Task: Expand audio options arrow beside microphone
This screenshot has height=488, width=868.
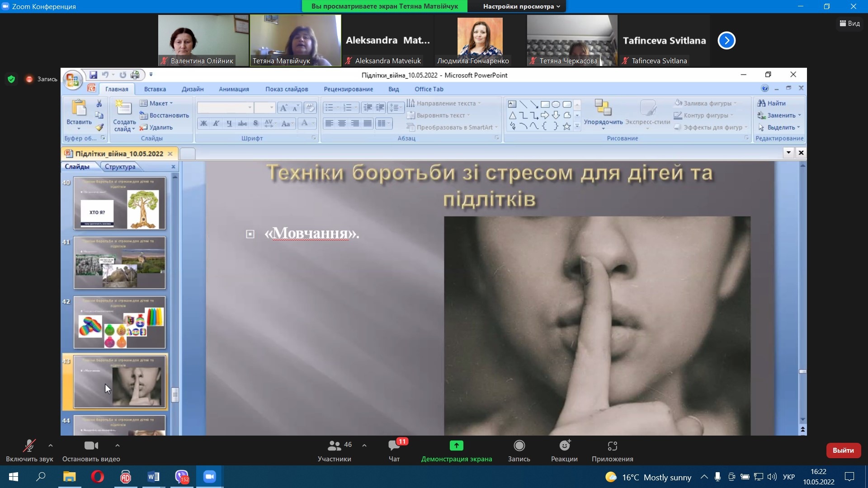Action: pyautogui.click(x=51, y=446)
